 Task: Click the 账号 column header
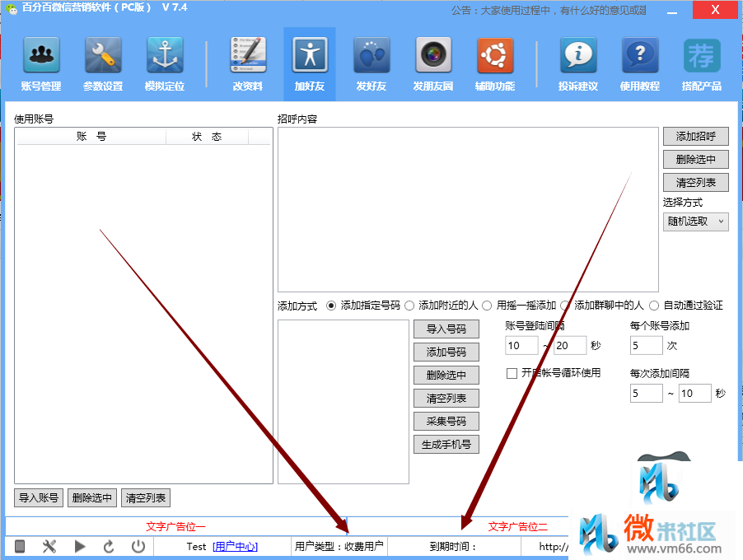point(91,137)
